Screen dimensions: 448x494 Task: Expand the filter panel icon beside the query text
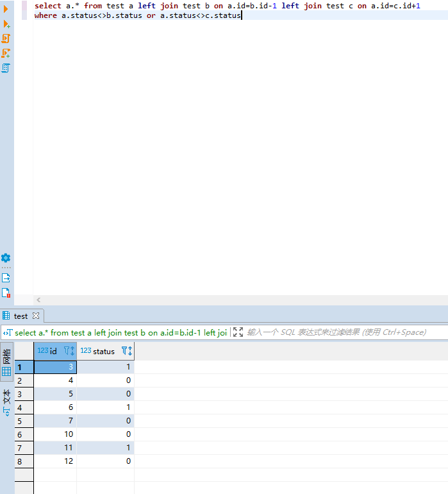[x=238, y=332]
